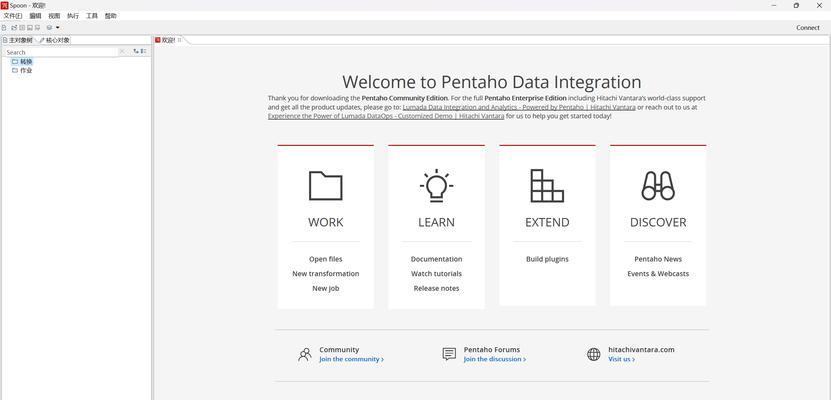Click the New transformation link
This screenshot has height=400, width=831.
[325, 273]
